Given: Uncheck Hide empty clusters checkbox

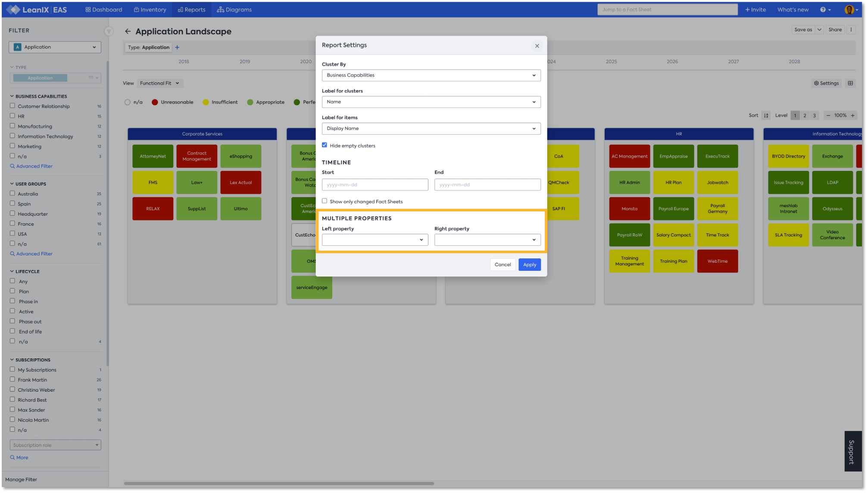Looking at the screenshot, I should [x=325, y=145].
